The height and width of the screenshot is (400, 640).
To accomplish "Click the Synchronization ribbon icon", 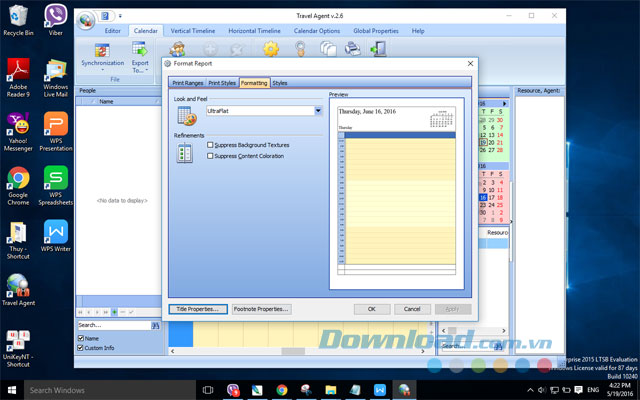I will 102,50.
